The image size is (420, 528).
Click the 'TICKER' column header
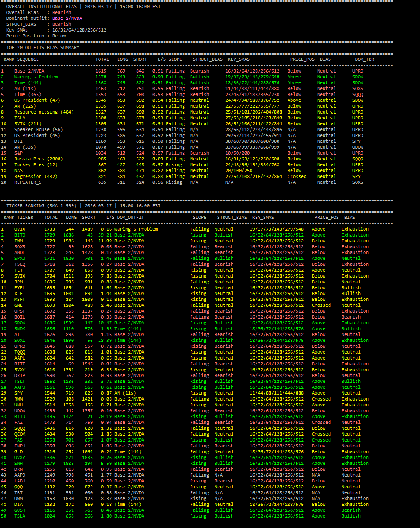tap(25, 218)
